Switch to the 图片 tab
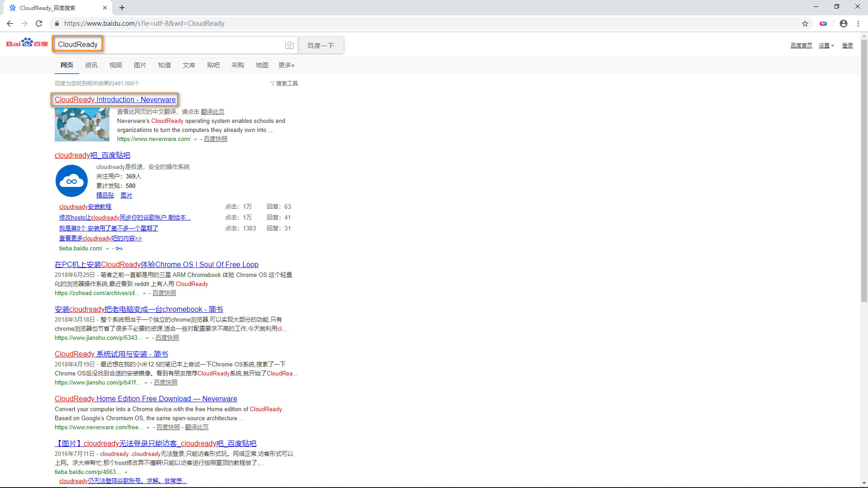Viewport: 868px width, 488px height. 140,65
